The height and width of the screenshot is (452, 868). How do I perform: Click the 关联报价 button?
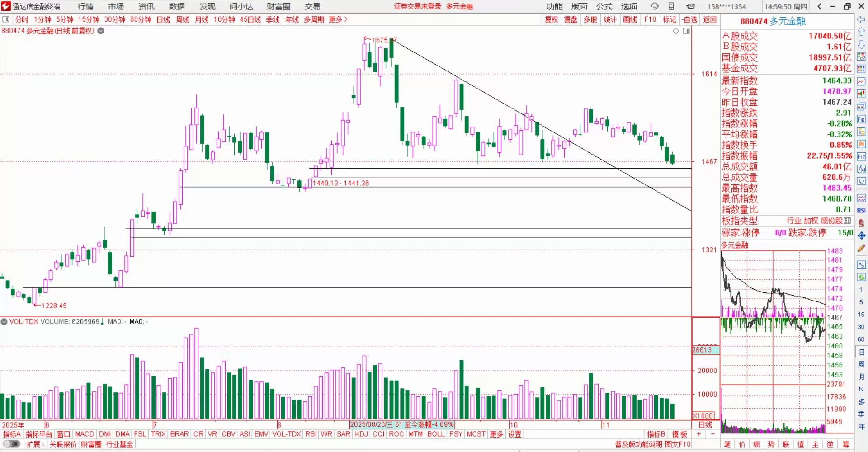[x=63, y=444]
